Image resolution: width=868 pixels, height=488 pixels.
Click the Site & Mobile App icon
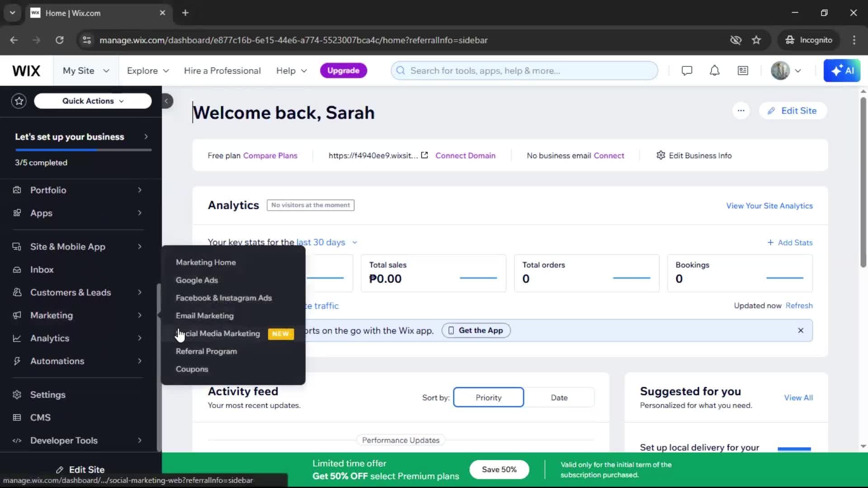click(x=17, y=247)
